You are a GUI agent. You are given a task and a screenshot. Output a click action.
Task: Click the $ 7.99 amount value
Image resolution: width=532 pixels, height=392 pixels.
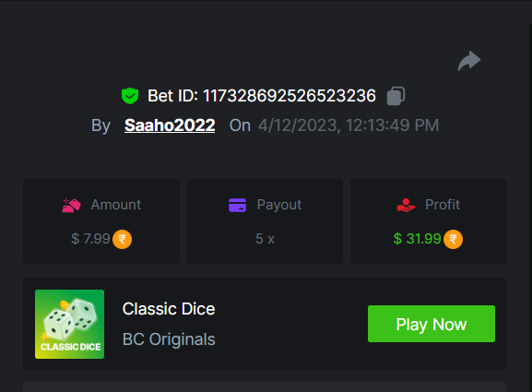pyautogui.click(x=90, y=239)
